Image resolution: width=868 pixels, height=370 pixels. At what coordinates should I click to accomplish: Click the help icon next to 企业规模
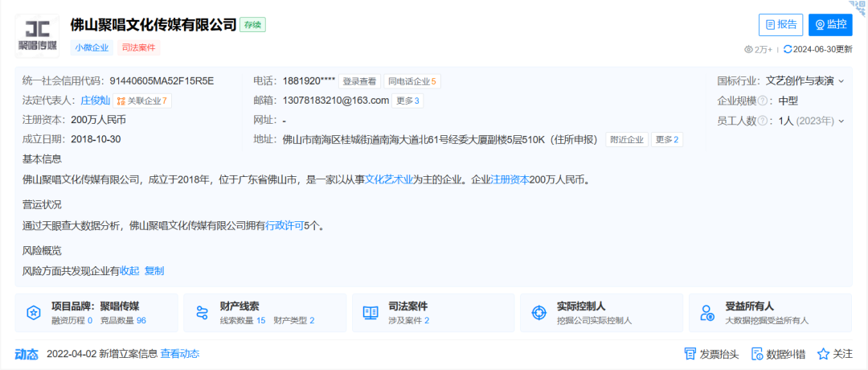point(762,101)
